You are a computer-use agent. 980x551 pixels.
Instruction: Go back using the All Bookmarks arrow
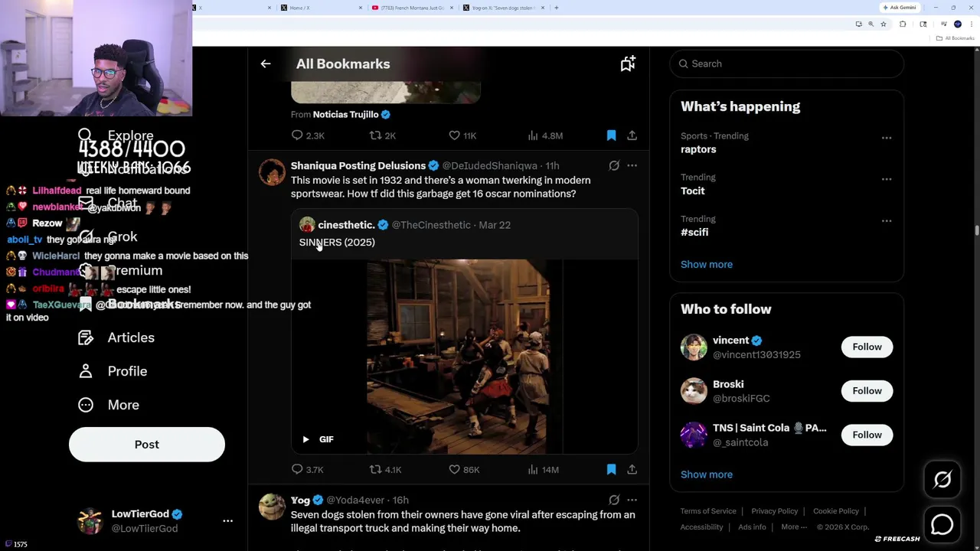266,64
